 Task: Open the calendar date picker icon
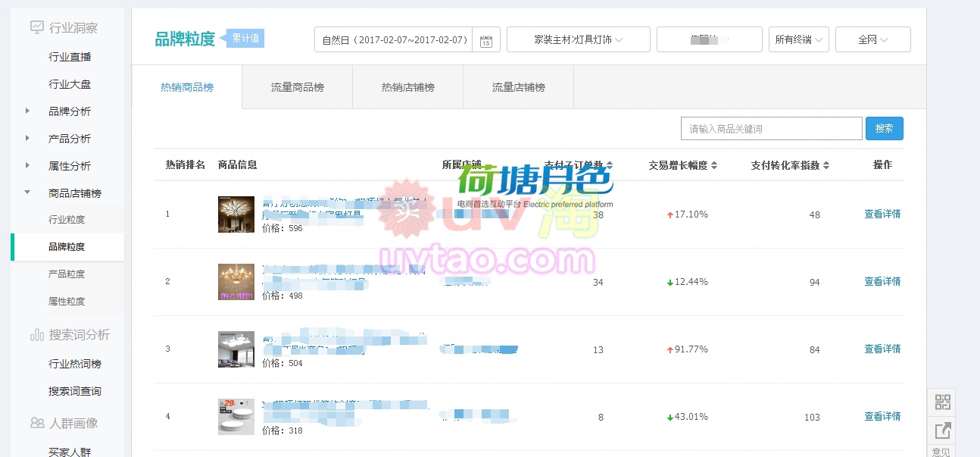(x=486, y=40)
